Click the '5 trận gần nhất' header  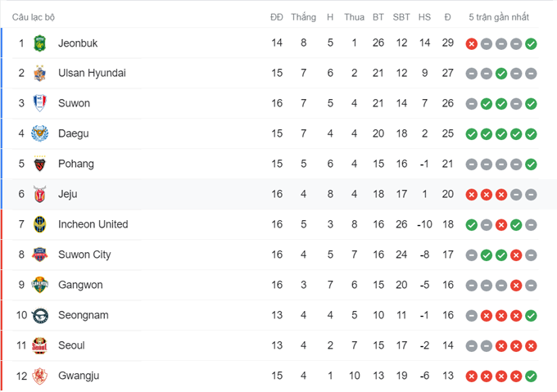(499, 17)
